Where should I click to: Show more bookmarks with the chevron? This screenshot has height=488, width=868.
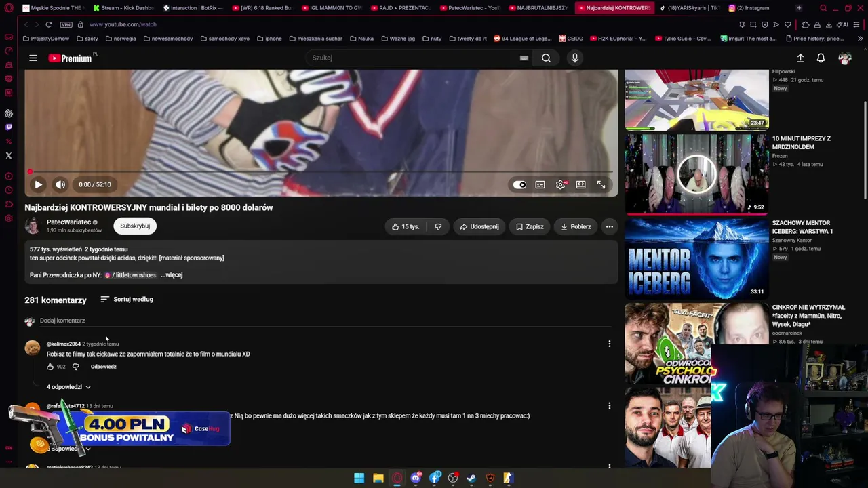(860, 39)
